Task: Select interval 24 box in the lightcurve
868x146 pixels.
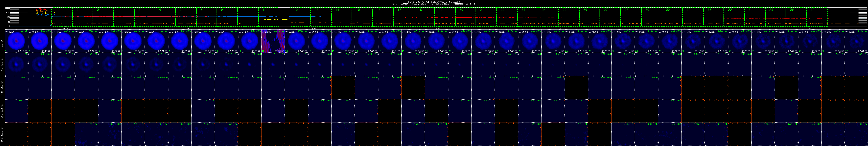Action: [548, 17]
